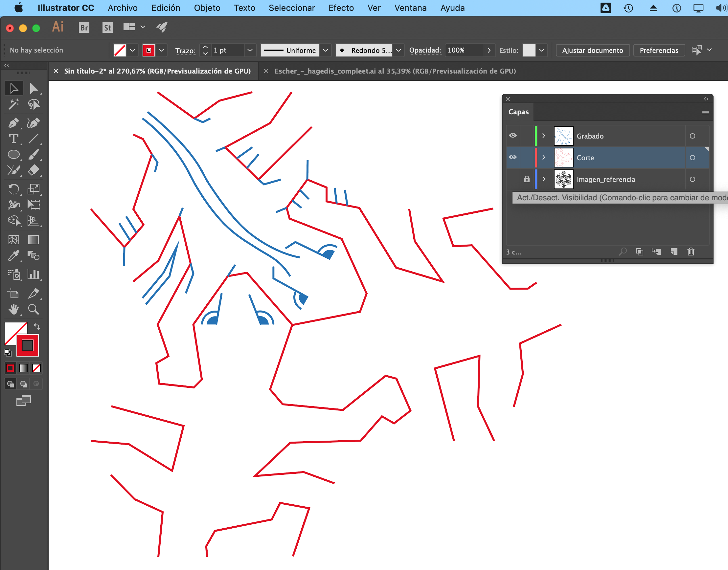Select the Type tool

point(14,139)
